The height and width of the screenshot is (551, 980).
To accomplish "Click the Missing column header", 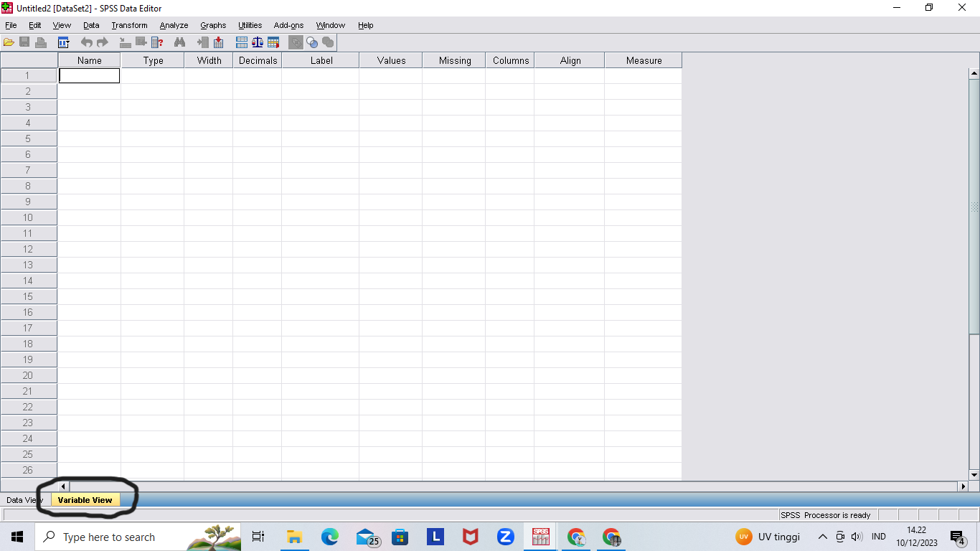I will coord(454,60).
